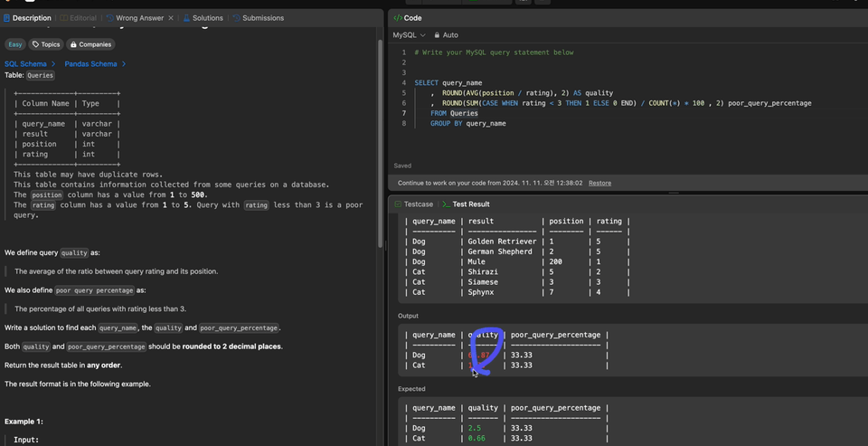This screenshot has height=446, width=868.
Task: Restore the previously saved code
Action: (x=599, y=183)
